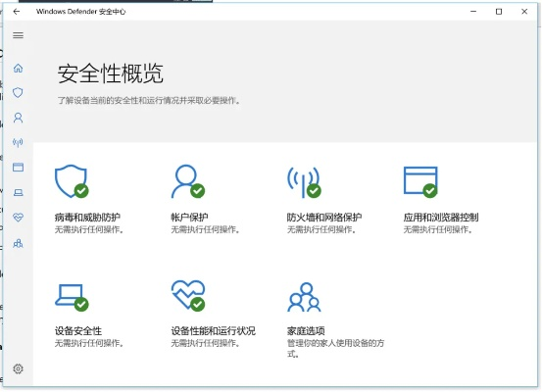
Task: Open the hamburger navigation menu
Action: click(18, 35)
